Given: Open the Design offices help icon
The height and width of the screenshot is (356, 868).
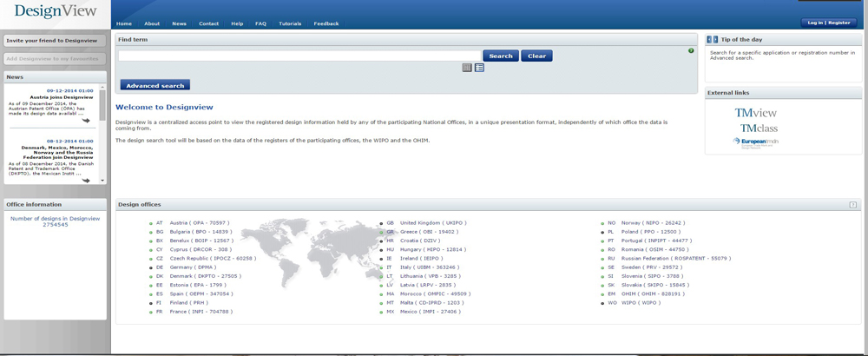Looking at the screenshot, I should (x=853, y=205).
